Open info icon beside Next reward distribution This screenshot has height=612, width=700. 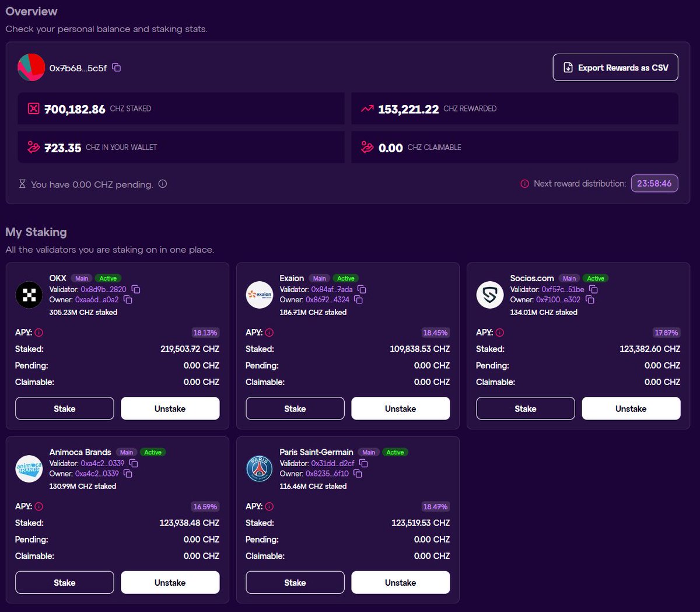pyautogui.click(x=524, y=184)
